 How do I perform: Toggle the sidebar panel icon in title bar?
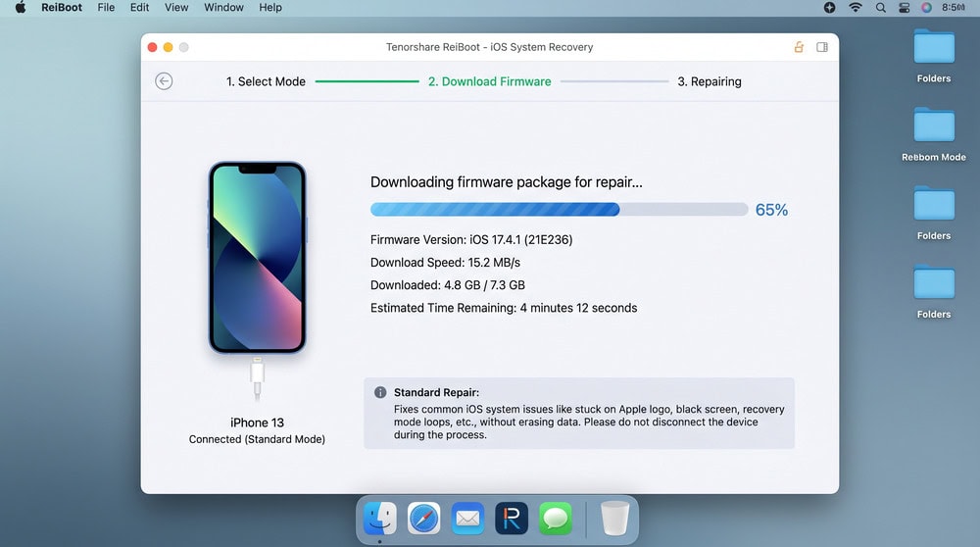pos(822,47)
